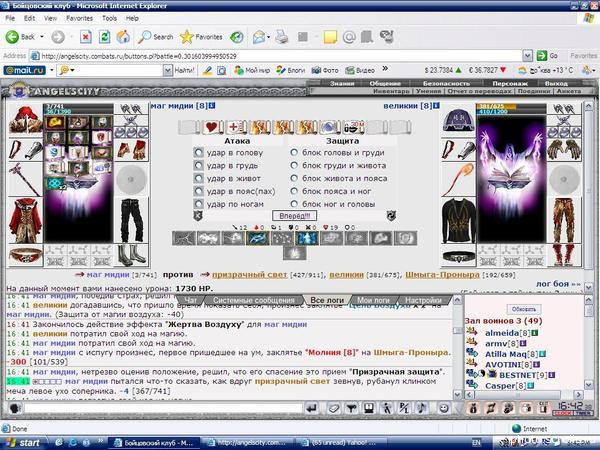Viewport: 600px width, 450px height.
Task: Activate the highlighted blue figure technique icon
Action: (307, 238)
